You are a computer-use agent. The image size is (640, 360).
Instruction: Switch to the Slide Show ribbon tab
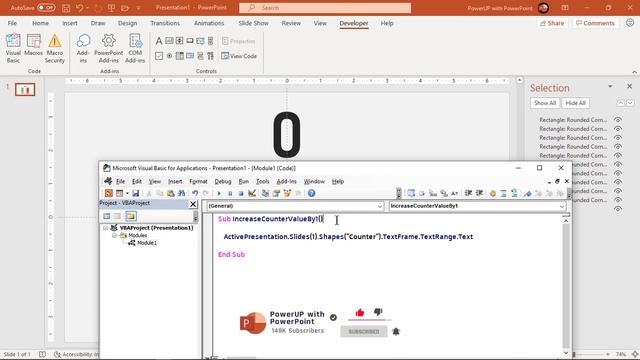[x=253, y=23]
